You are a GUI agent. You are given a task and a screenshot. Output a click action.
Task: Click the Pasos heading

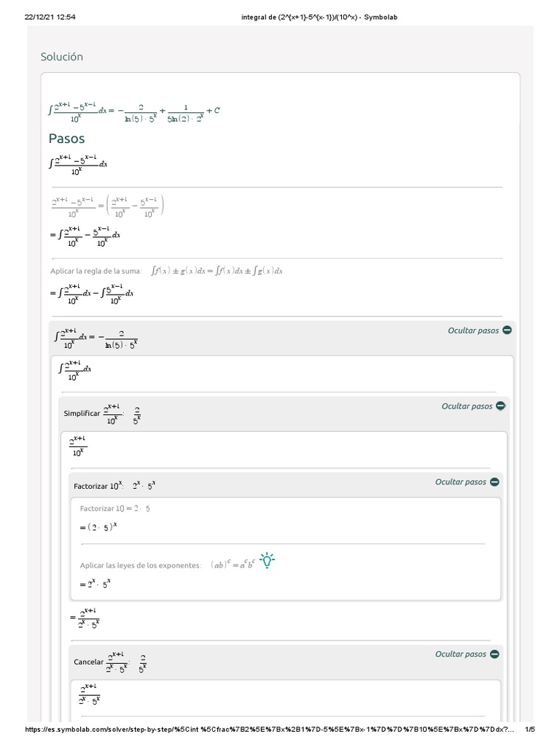[66, 139]
